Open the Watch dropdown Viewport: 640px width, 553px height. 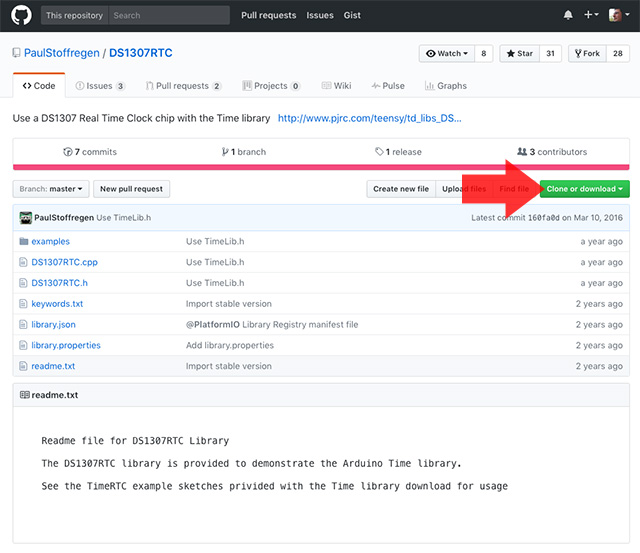pos(447,53)
